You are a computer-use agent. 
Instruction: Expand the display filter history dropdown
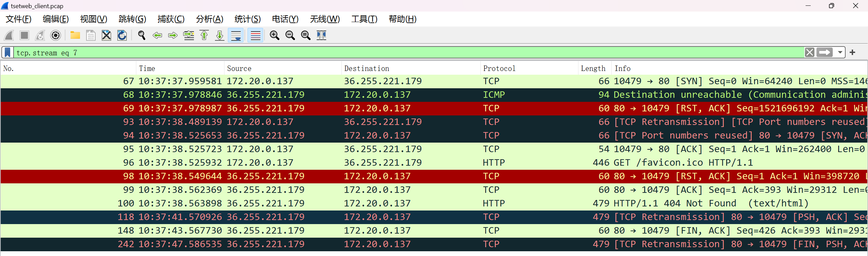click(840, 53)
